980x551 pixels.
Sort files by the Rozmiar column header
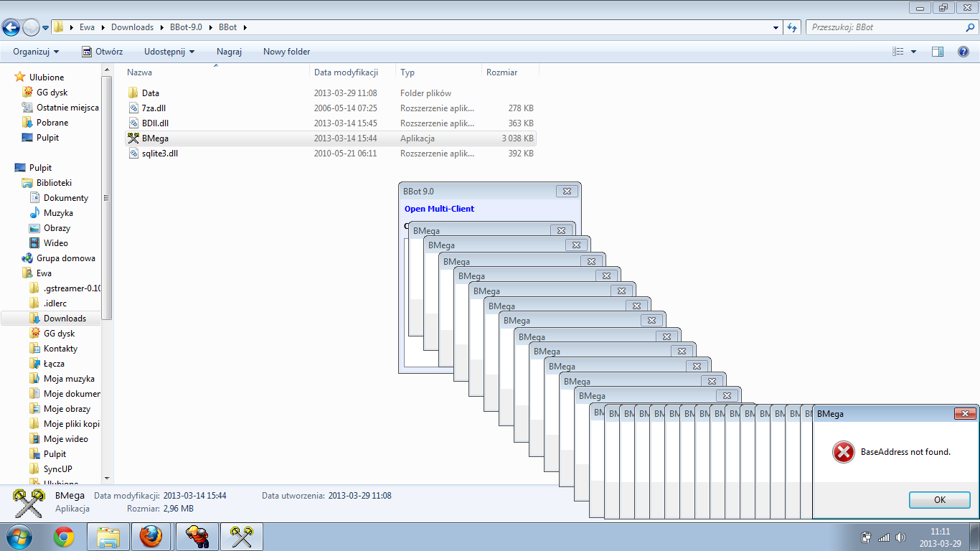tap(501, 72)
